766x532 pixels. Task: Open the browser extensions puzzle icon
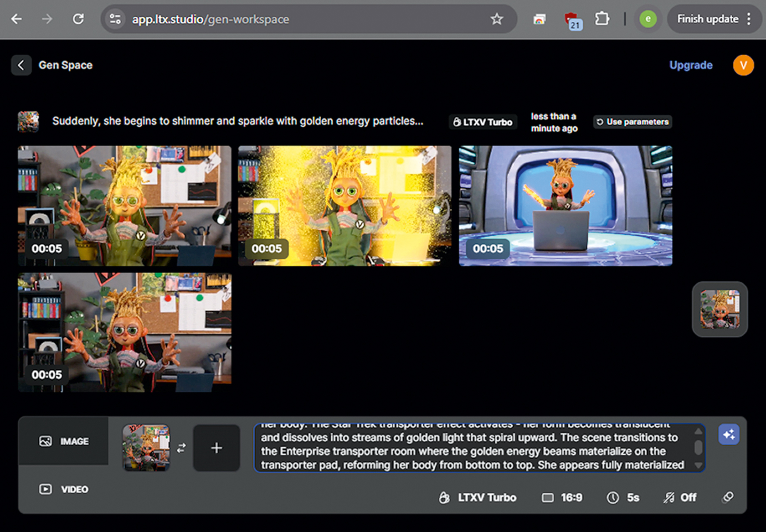tap(602, 19)
